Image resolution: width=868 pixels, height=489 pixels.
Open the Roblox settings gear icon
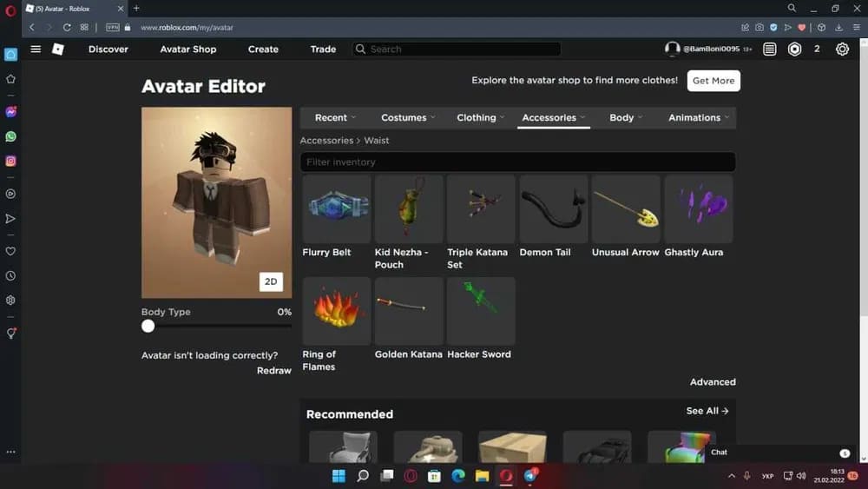pyautogui.click(x=842, y=50)
